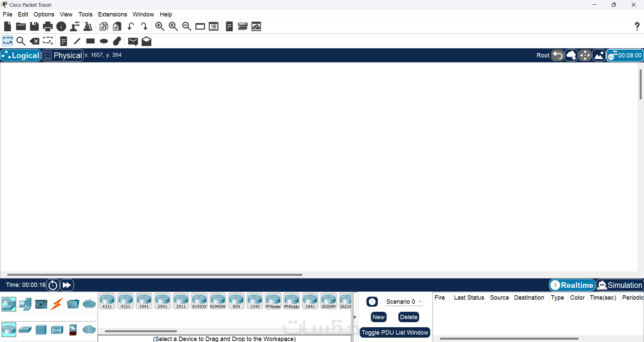
Task: Add a Complex PDU with open envelope
Action: [x=146, y=41]
